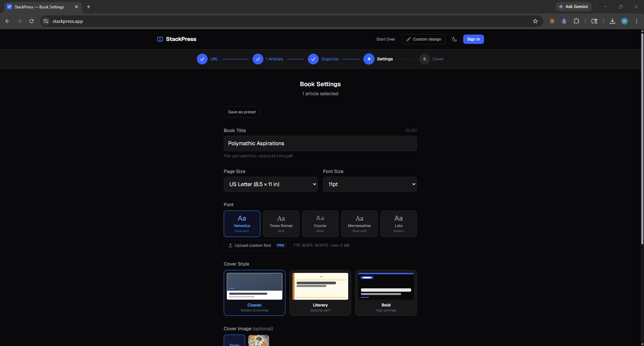Choose the Literary cover style

pyautogui.click(x=320, y=293)
